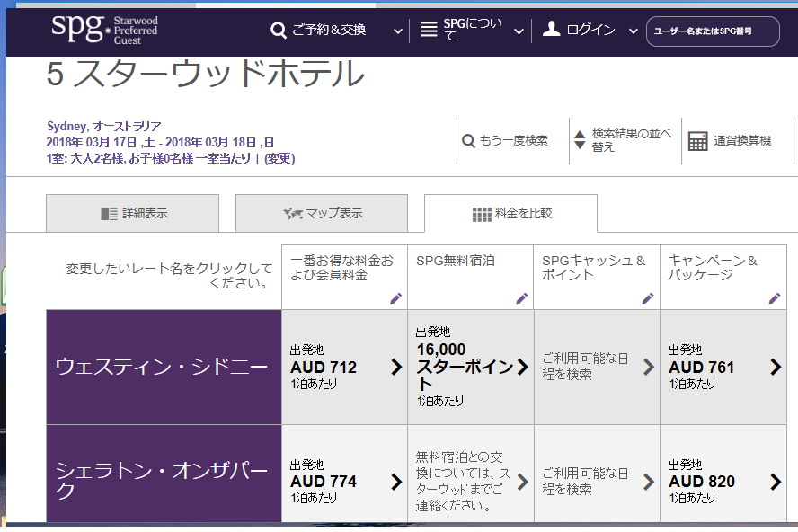
Task: Click the list icon on 詳細表示 tab
Action: click(109, 214)
